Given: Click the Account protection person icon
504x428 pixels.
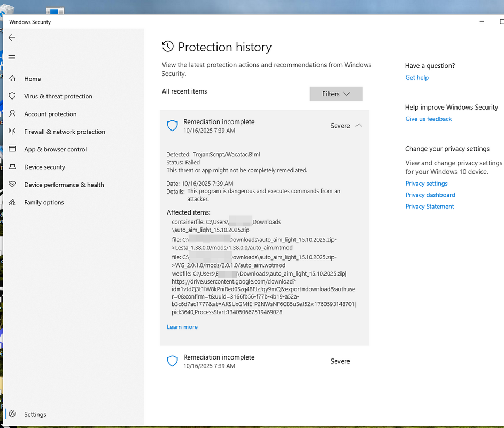Looking at the screenshot, I should tap(12, 114).
